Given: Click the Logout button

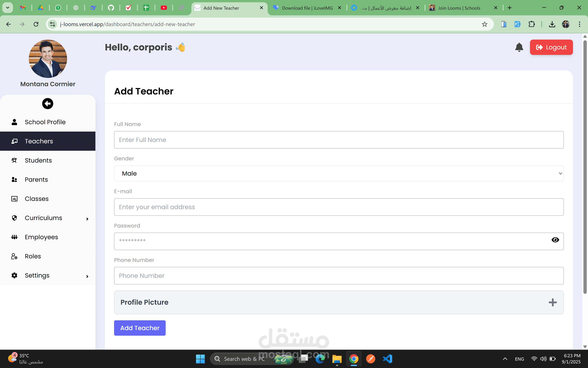Looking at the screenshot, I should (551, 47).
